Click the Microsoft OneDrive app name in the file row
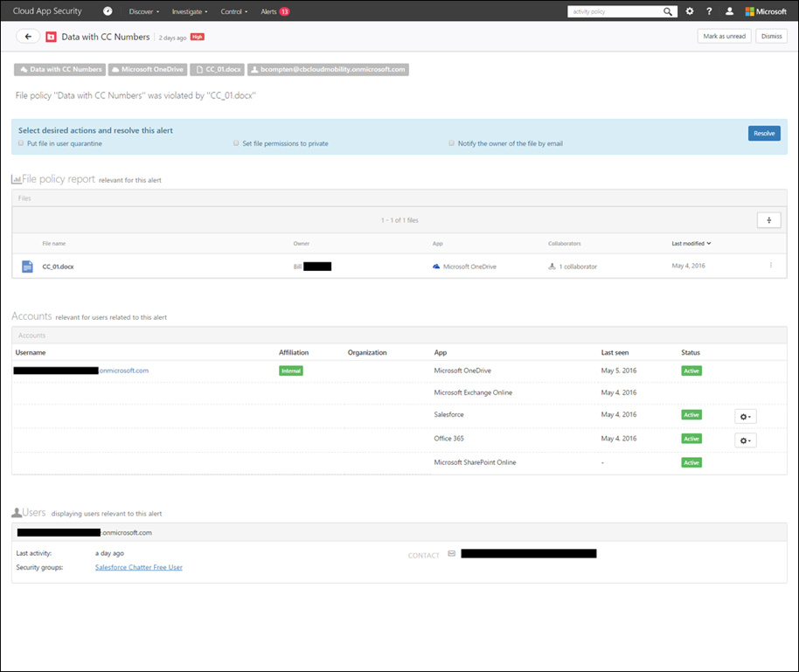This screenshot has width=799, height=672. (x=469, y=267)
